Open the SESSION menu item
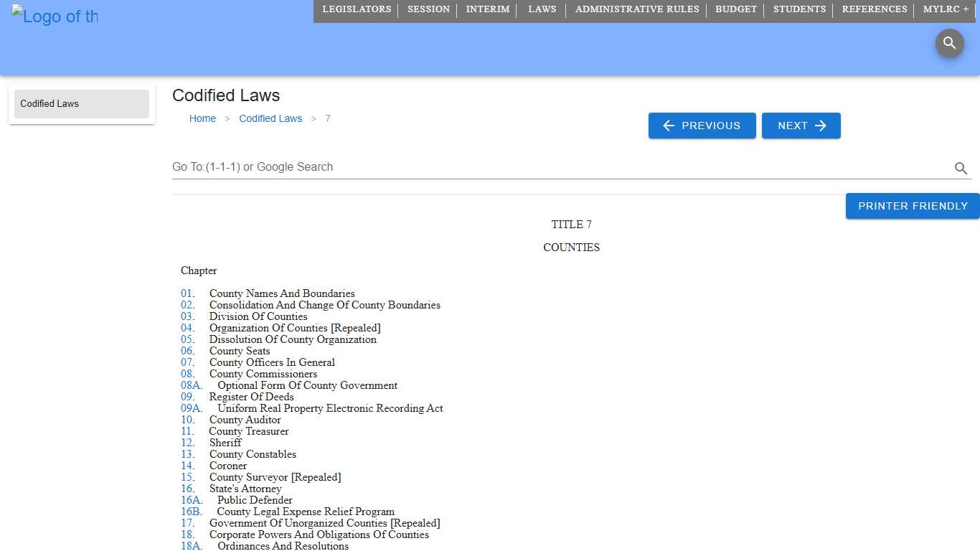 tap(428, 9)
